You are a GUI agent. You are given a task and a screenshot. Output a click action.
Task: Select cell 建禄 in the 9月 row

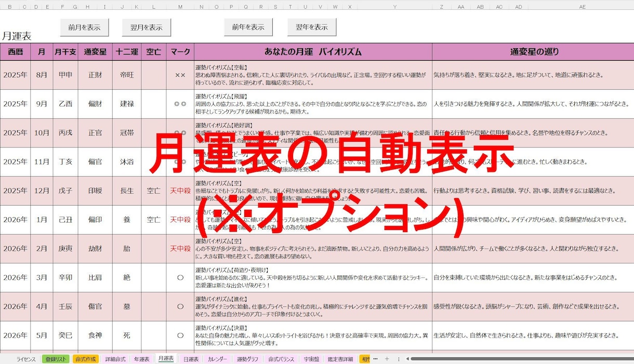pyautogui.click(x=127, y=104)
